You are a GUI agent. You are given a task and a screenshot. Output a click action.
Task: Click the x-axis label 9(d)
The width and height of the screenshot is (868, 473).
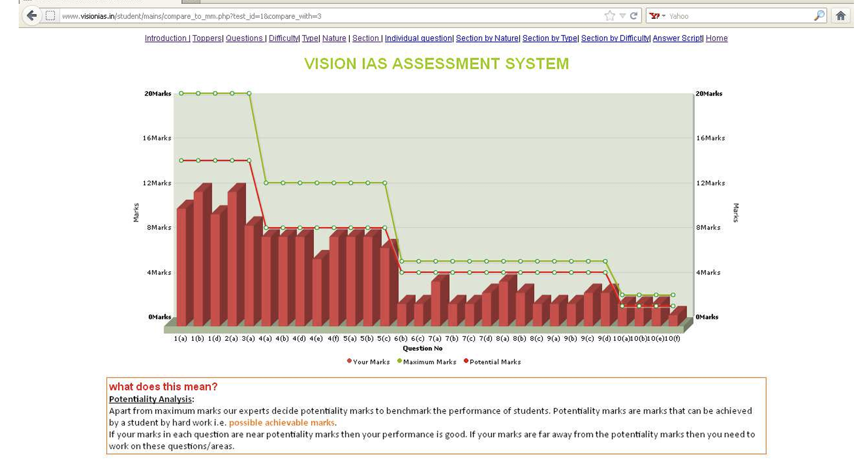coord(604,339)
